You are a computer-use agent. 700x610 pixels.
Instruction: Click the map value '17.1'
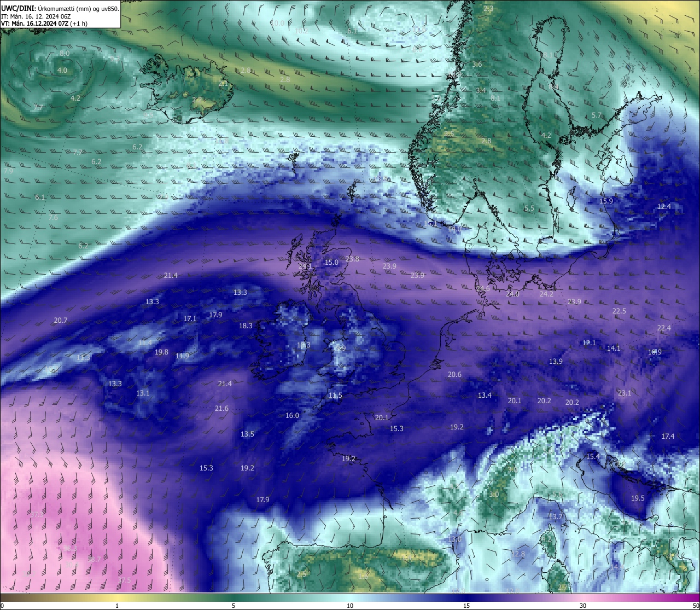point(190,318)
